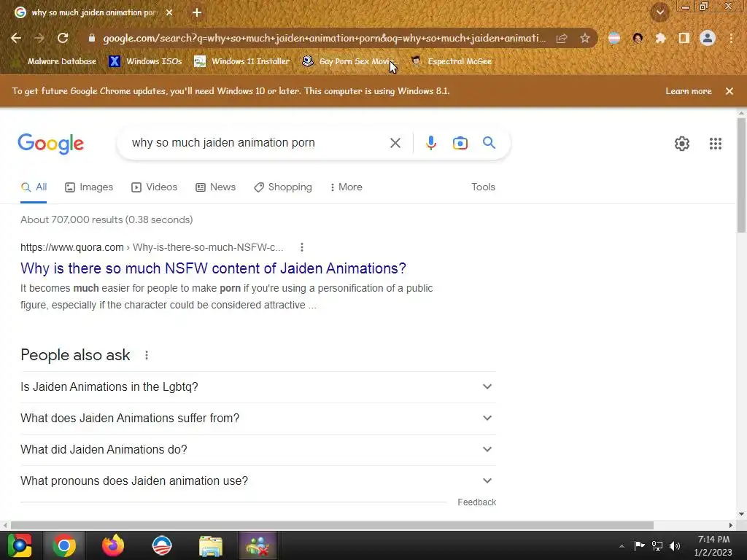Close the current Google search tab
The image size is (747, 560).
pyautogui.click(x=169, y=12)
